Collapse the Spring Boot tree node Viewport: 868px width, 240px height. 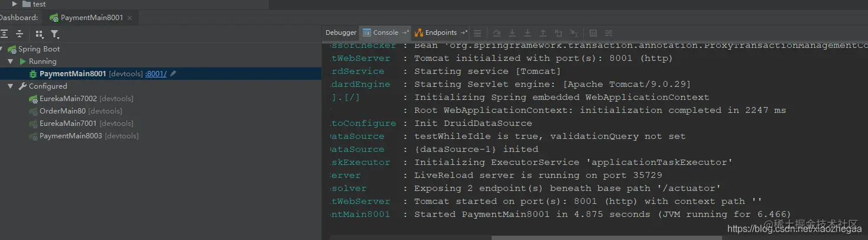(x=2, y=49)
